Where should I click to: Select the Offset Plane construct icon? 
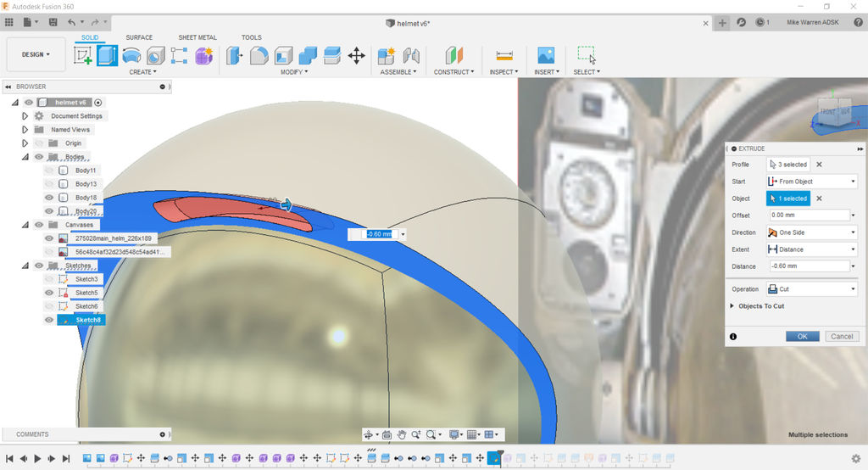454,55
